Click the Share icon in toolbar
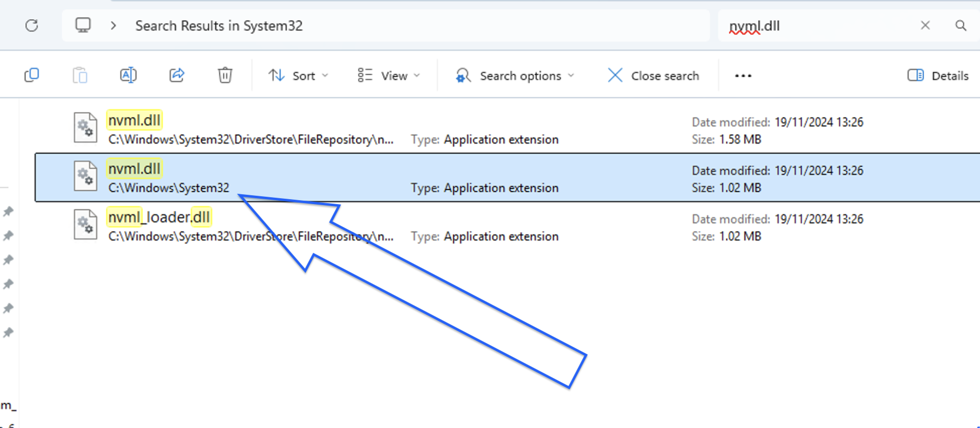Screen dimensions: 980x428 pyautogui.click(x=176, y=75)
